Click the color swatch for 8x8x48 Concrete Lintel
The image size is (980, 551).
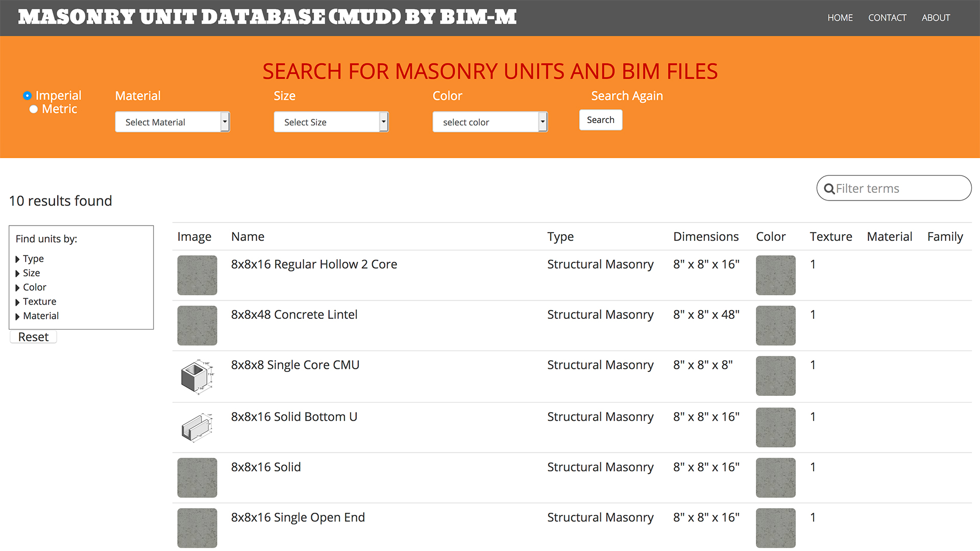click(775, 325)
